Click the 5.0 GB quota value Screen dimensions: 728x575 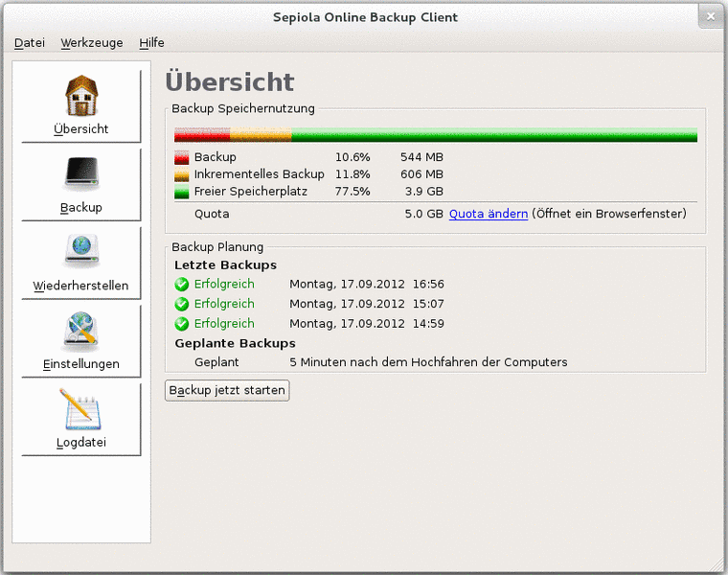coord(424,214)
